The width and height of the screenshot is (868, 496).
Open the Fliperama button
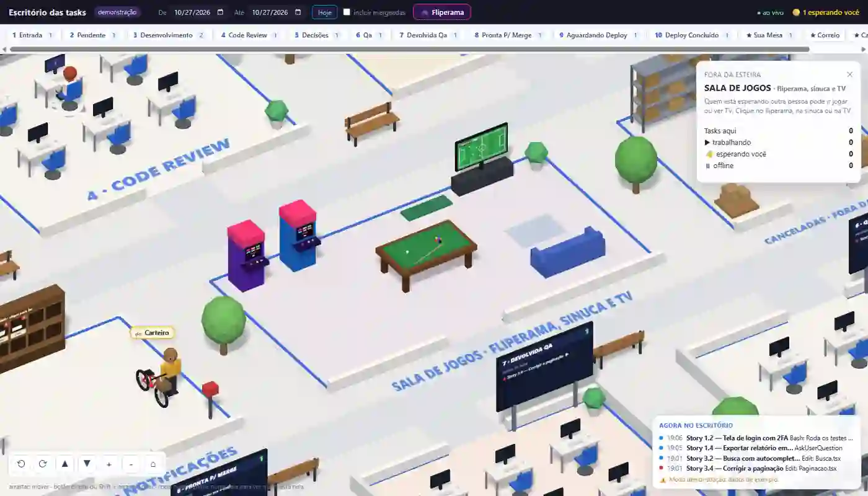coord(442,12)
